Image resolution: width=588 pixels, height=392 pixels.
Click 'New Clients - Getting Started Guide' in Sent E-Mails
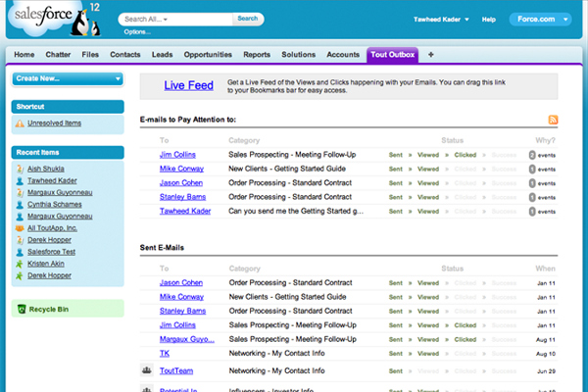click(287, 297)
